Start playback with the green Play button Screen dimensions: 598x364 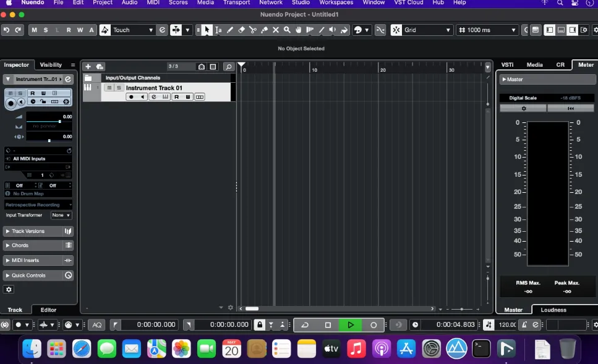pyautogui.click(x=351, y=324)
